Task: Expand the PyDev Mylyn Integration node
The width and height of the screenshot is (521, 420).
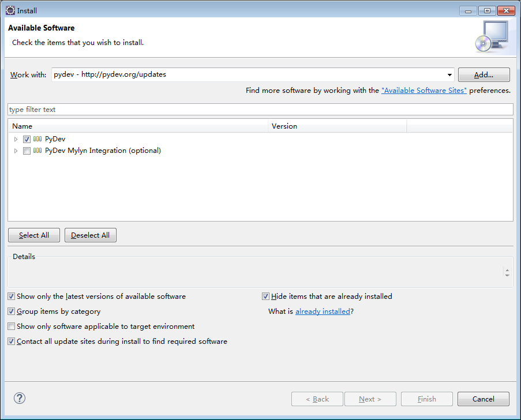Action: [16, 151]
